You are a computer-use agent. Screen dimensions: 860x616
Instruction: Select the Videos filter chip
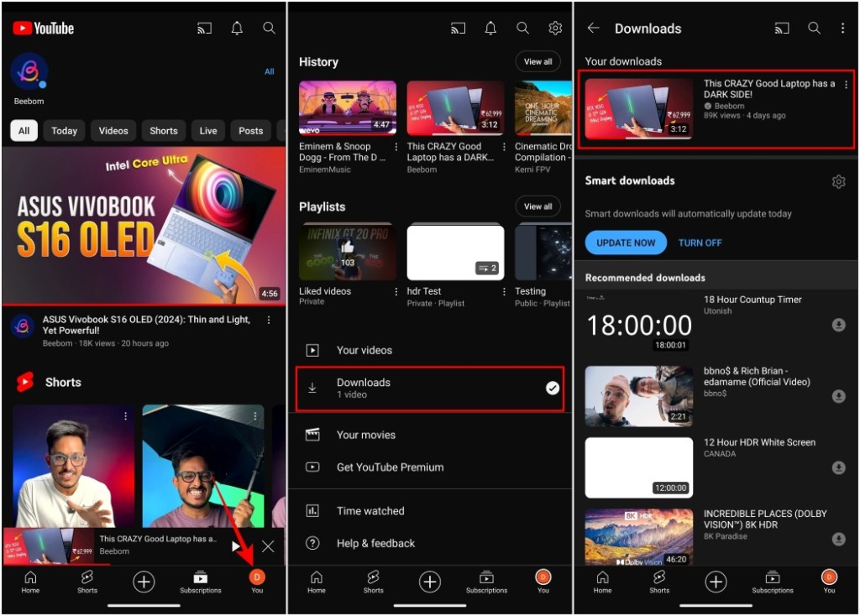113,130
